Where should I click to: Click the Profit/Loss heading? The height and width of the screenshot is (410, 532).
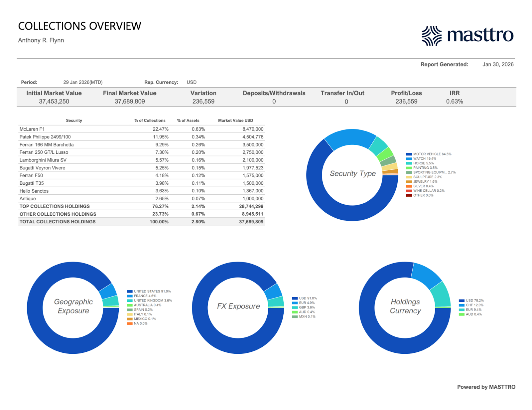coord(406,93)
